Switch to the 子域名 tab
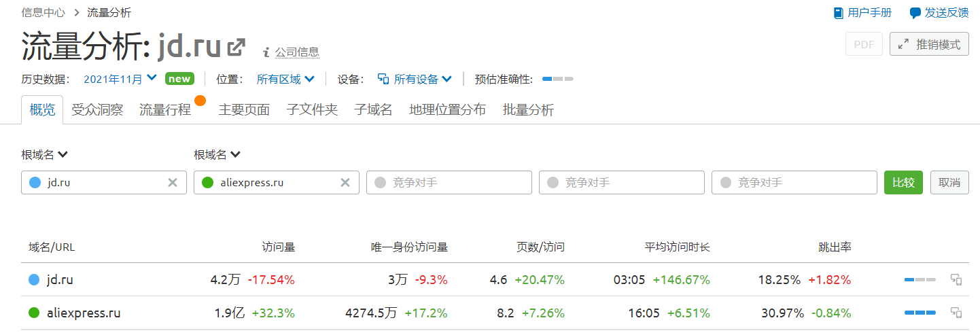Viewport: 980px width, 333px height. tap(373, 109)
